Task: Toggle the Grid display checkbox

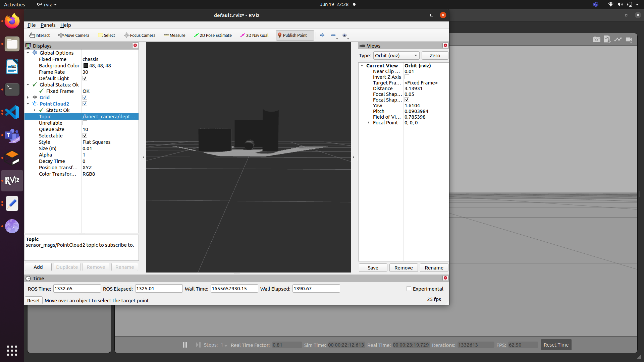Action: [x=85, y=98]
